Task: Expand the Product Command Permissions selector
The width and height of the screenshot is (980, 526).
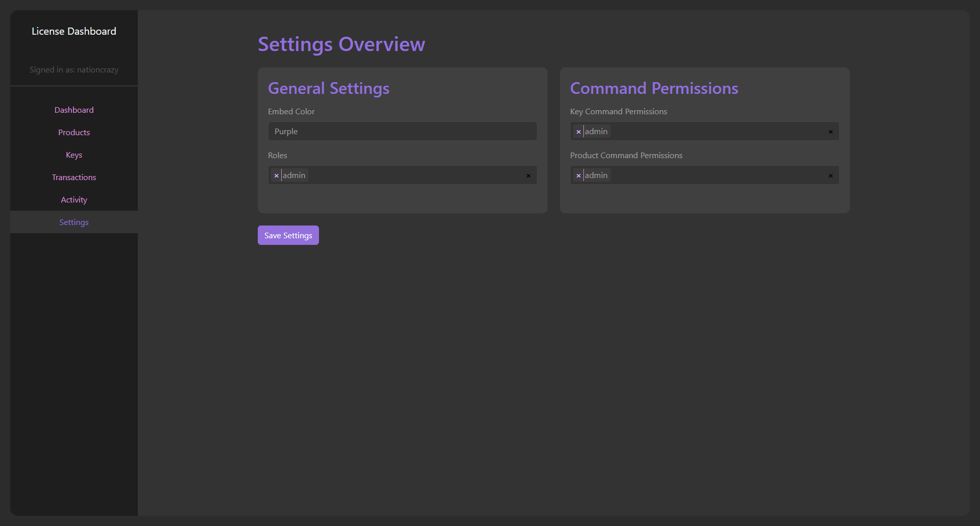Action: tap(715, 176)
